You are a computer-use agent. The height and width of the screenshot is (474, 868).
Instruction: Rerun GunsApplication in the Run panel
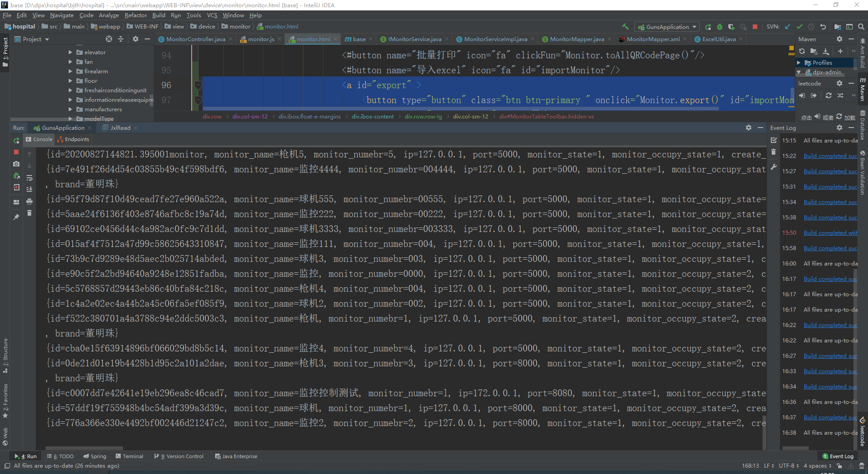coord(16,140)
